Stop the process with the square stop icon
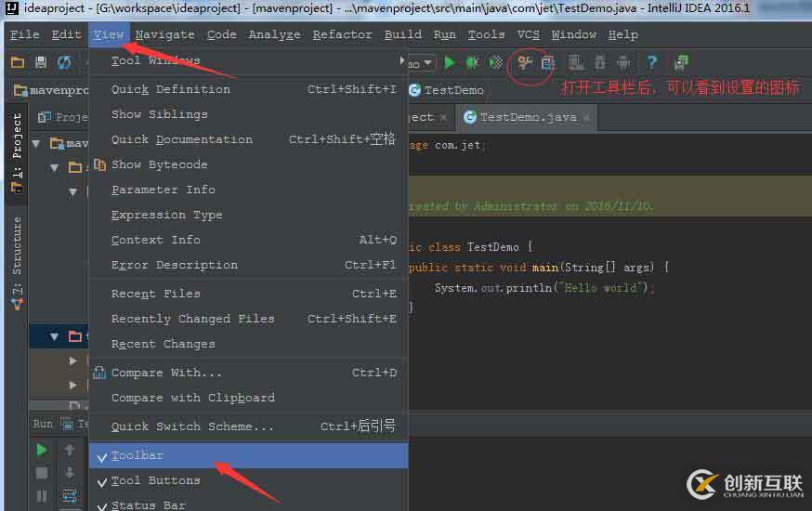The width and height of the screenshot is (812, 511). (x=42, y=473)
